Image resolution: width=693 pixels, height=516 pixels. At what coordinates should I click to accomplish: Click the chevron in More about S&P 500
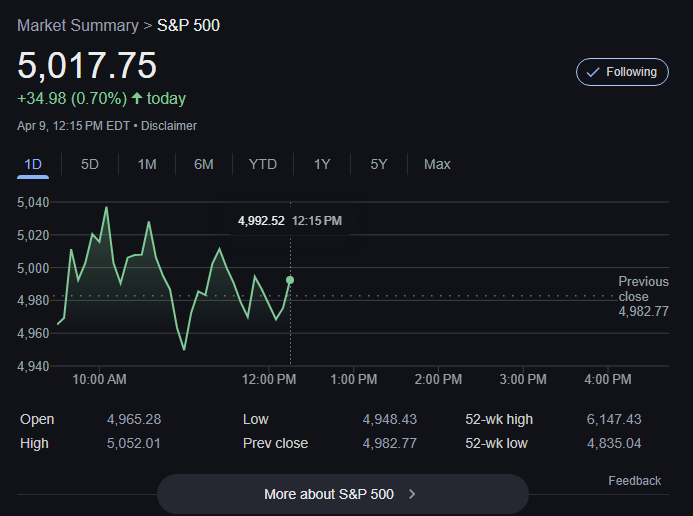click(x=412, y=494)
